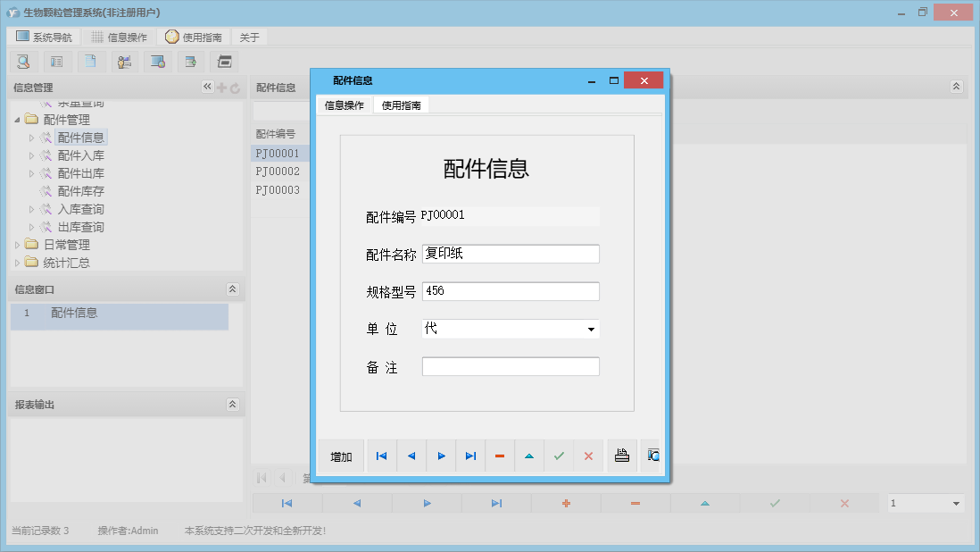Image resolution: width=980 pixels, height=552 pixels.
Task: Open the 单位 dropdown showing 代
Action: pos(591,329)
